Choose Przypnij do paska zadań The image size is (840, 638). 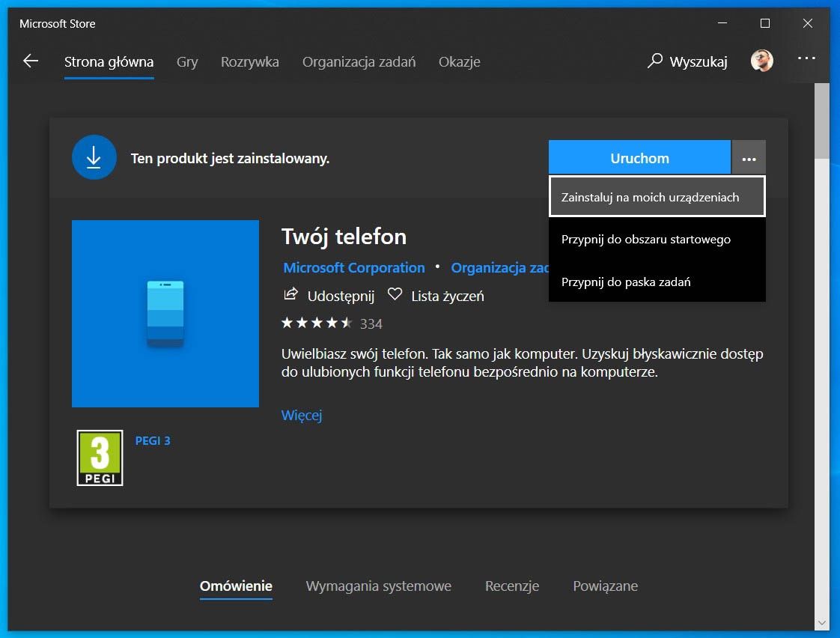(657, 282)
